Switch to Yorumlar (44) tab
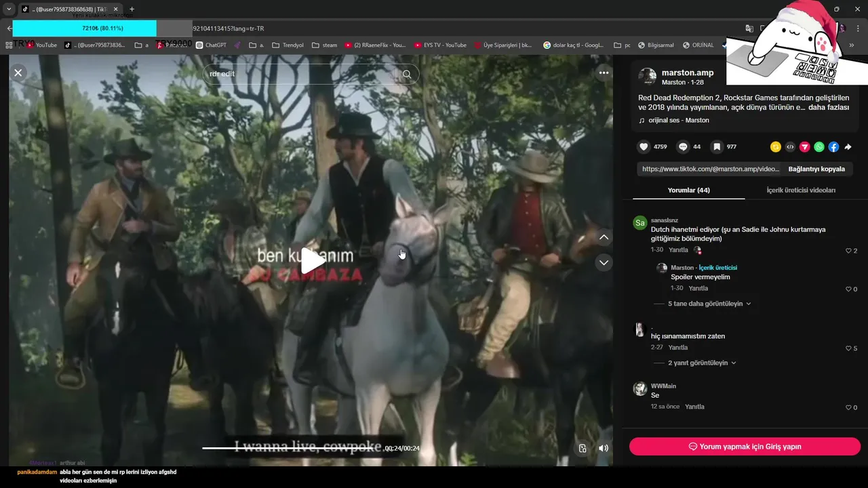This screenshot has width=868, height=488. pos(688,190)
